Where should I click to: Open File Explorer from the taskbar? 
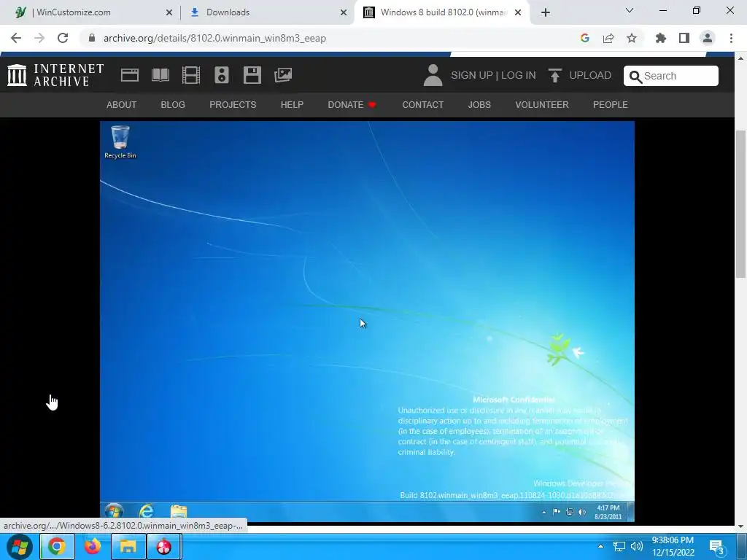click(x=128, y=546)
